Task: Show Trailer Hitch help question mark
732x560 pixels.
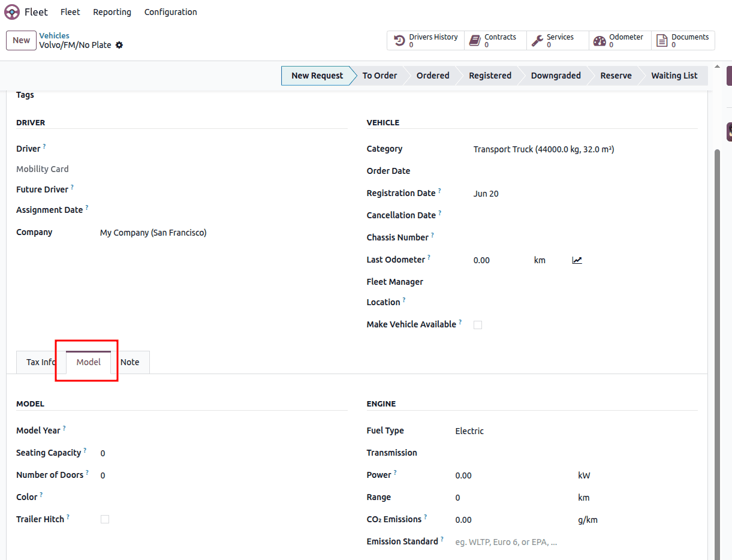Action: [68, 517]
